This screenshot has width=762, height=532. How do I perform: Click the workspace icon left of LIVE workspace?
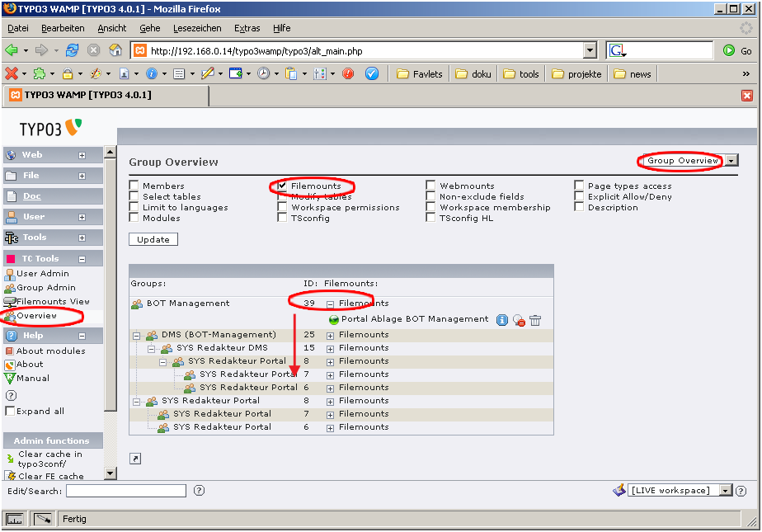[619, 490]
